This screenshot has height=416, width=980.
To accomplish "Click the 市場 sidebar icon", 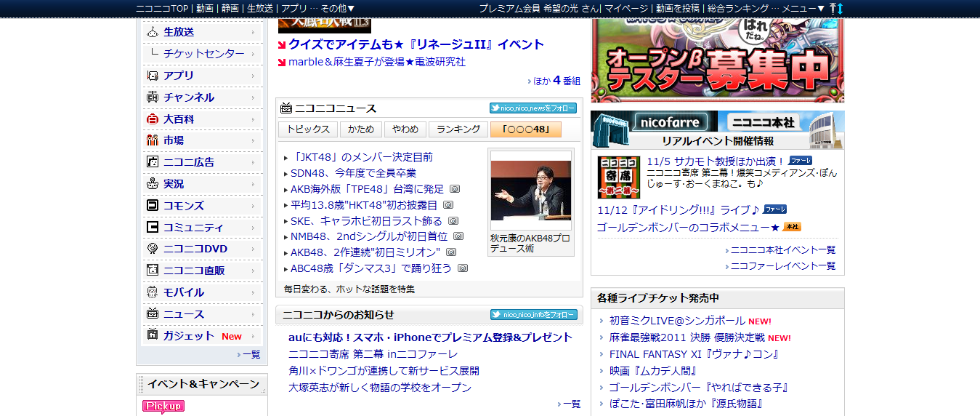I will (153, 140).
